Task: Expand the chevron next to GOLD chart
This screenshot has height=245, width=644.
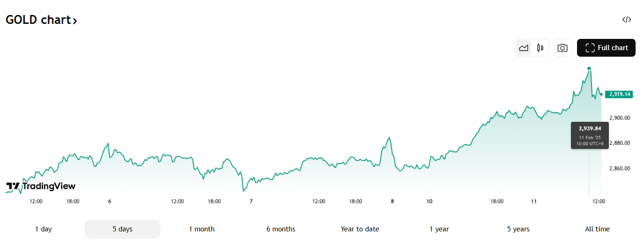Action: click(75, 21)
